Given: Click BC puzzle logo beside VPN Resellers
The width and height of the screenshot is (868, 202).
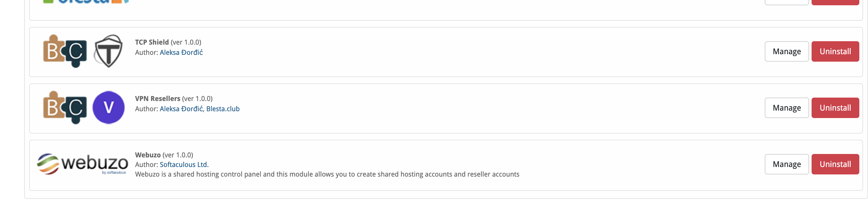Looking at the screenshot, I should (65, 108).
